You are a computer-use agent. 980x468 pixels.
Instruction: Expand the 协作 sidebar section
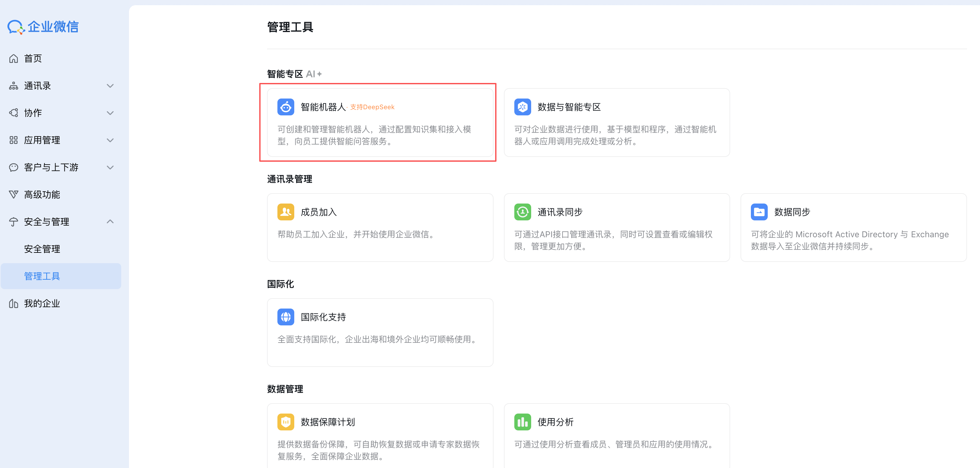click(x=110, y=112)
